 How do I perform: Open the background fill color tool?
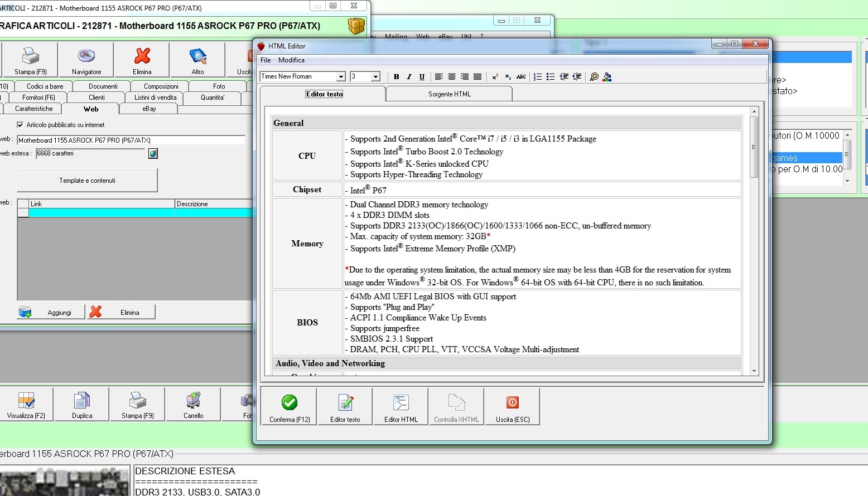click(607, 77)
